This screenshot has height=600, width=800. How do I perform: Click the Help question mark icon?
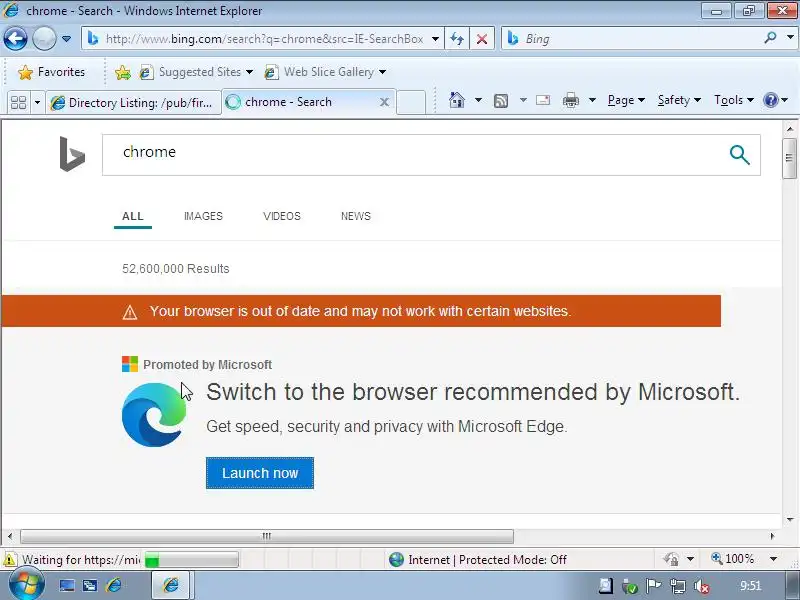(x=771, y=100)
